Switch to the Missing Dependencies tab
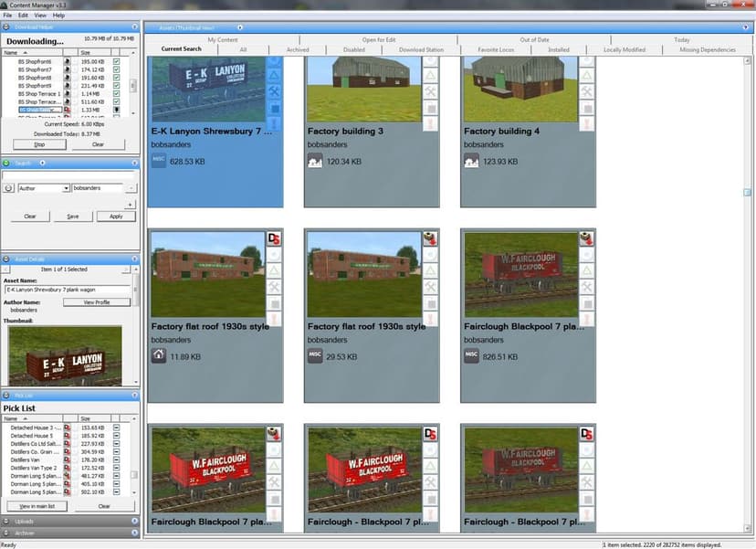Viewport: 756px width, 549px height. pos(708,49)
